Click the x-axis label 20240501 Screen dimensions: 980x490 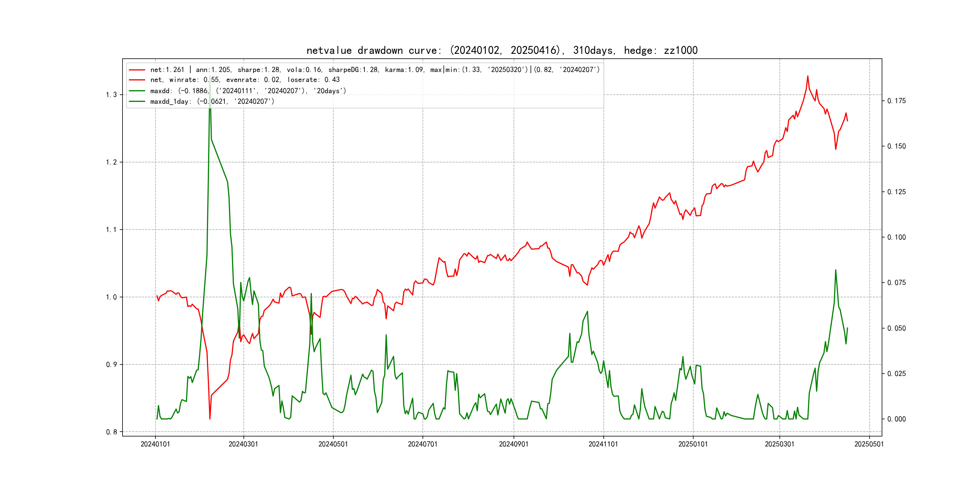click(333, 444)
